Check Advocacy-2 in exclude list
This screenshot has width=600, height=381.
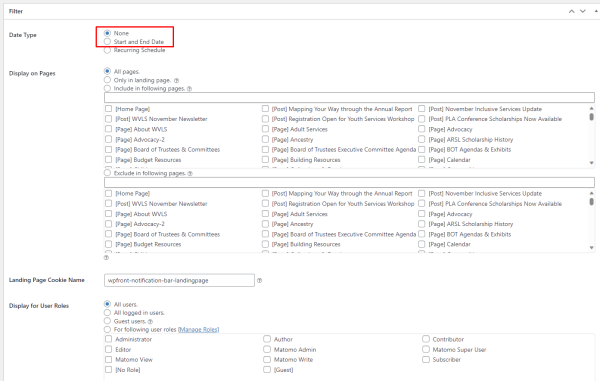pyautogui.click(x=109, y=224)
